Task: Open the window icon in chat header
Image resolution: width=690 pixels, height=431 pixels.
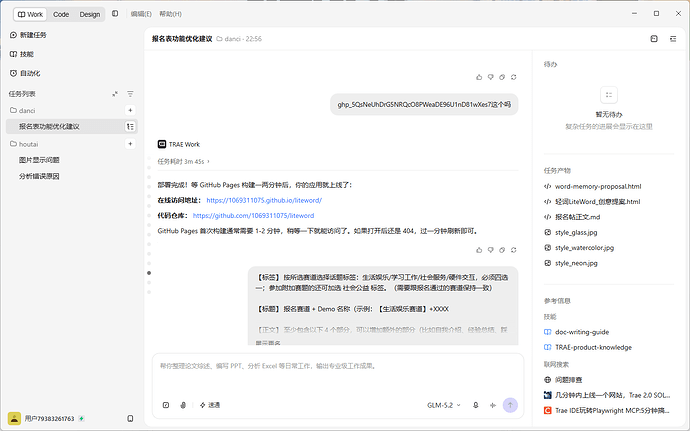Action: click(x=654, y=39)
